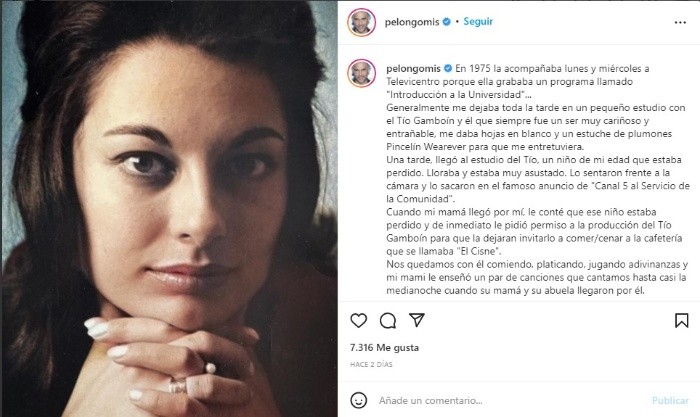Open the pelongomis username in the caption
This screenshot has width=700, height=417.
[413, 69]
